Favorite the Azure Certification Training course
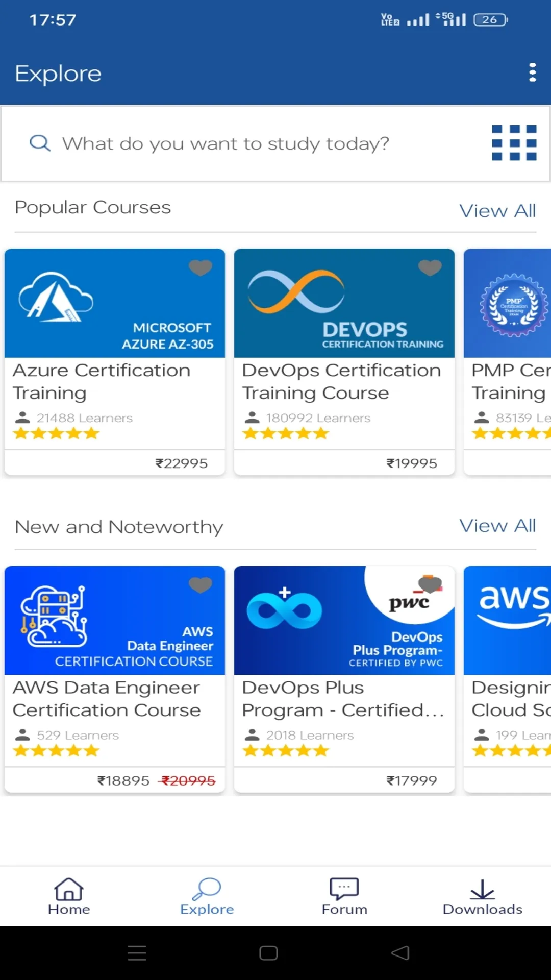 click(x=201, y=267)
